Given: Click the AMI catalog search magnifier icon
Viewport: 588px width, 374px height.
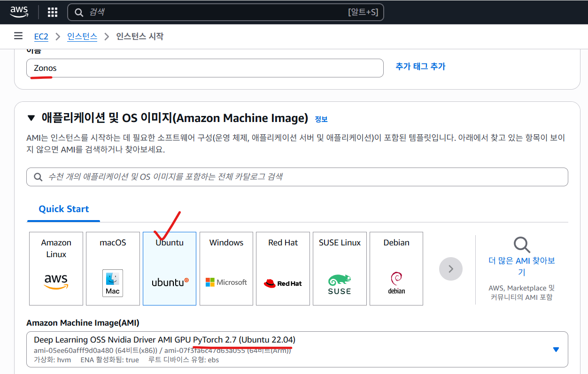Looking at the screenshot, I should pyautogui.click(x=39, y=177).
